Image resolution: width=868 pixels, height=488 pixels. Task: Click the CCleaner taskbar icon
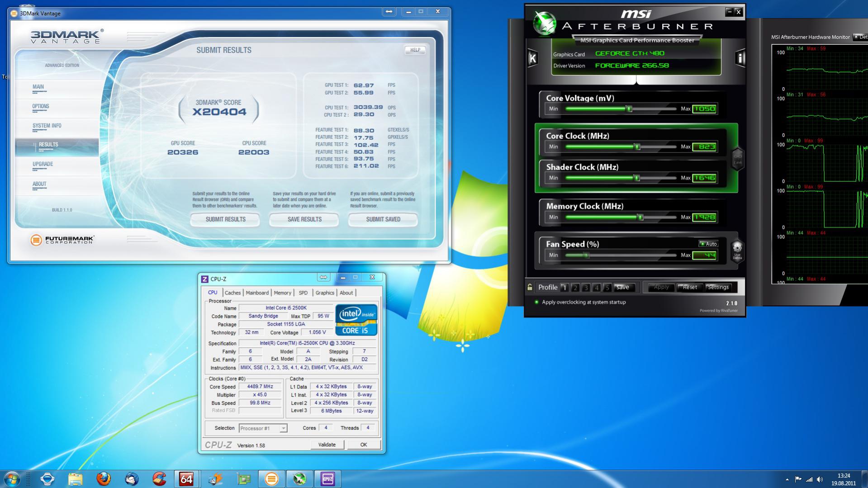(x=159, y=479)
